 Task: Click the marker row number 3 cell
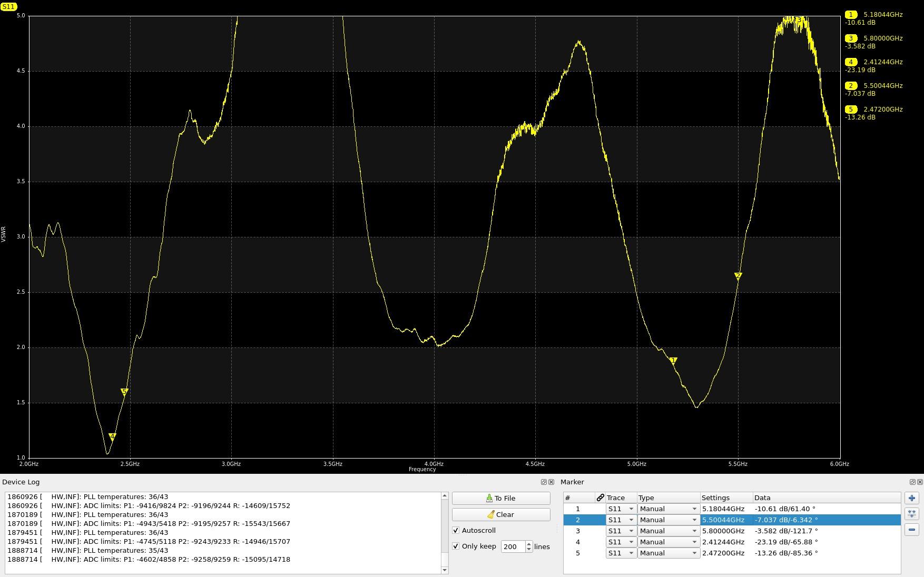pos(578,531)
